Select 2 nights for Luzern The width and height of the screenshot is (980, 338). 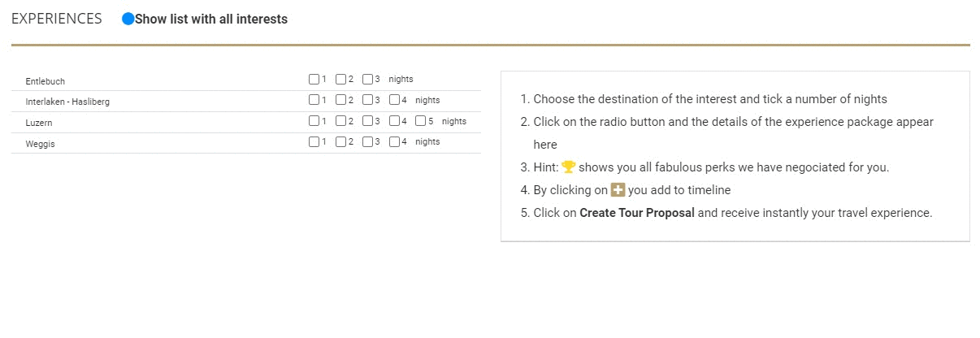340,122
